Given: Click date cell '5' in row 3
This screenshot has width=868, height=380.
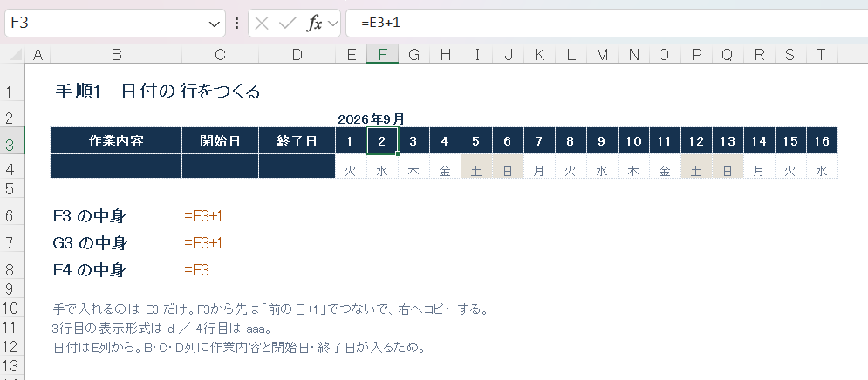Looking at the screenshot, I should (x=476, y=141).
